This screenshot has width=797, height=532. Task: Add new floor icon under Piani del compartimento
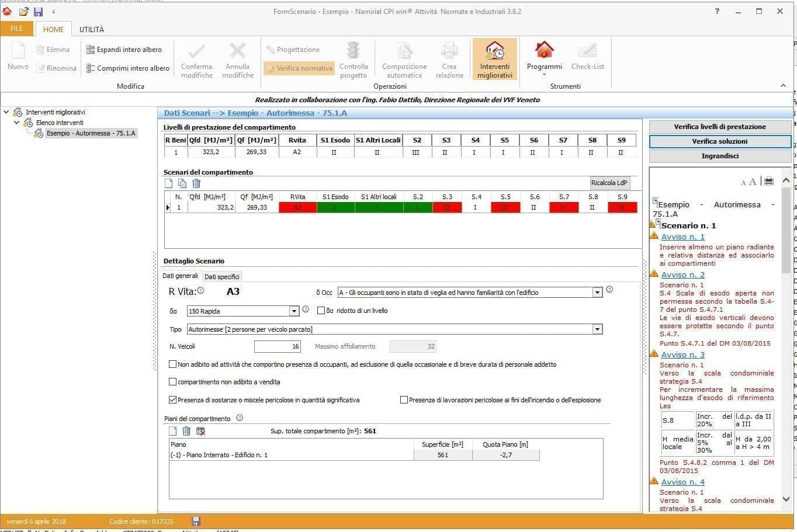173,431
